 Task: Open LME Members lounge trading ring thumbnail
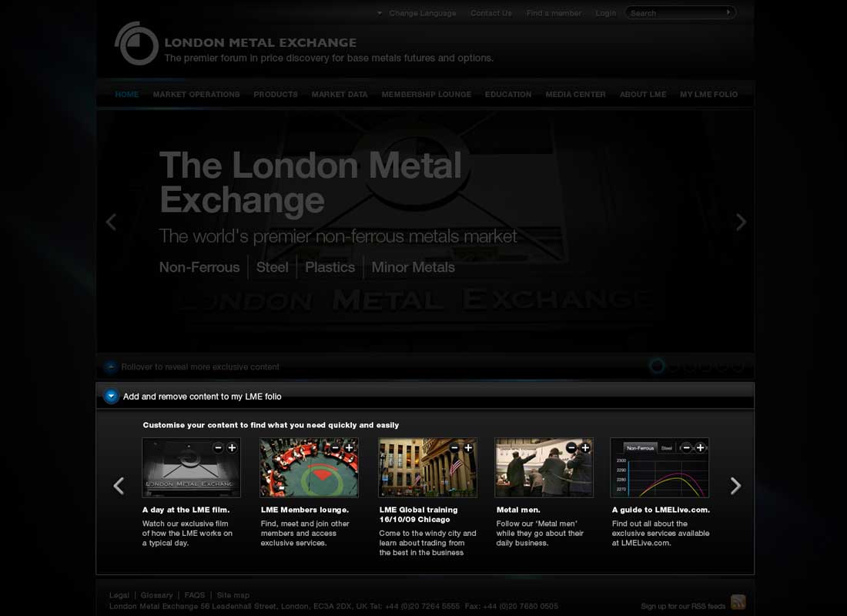[309, 468]
